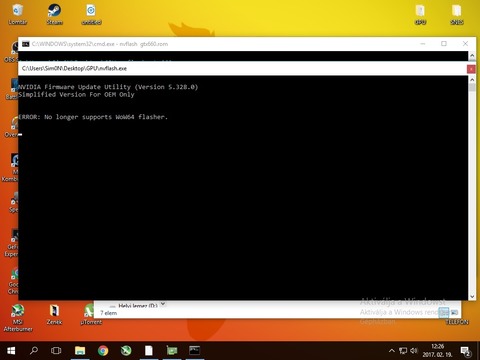Screen dimensions: 480x360
Task: Open the Action Center notifications icon
Action: (x=465, y=351)
